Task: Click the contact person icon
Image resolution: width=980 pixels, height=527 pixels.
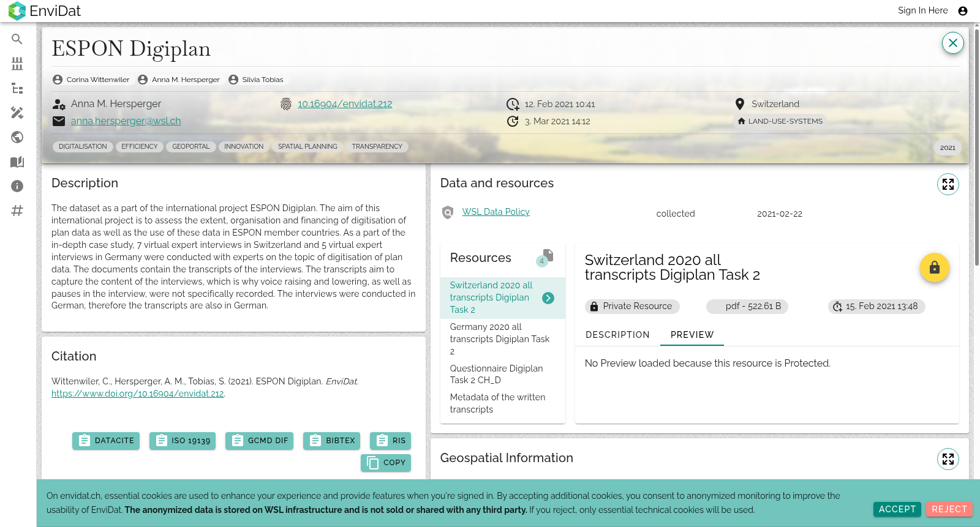Action: point(59,104)
